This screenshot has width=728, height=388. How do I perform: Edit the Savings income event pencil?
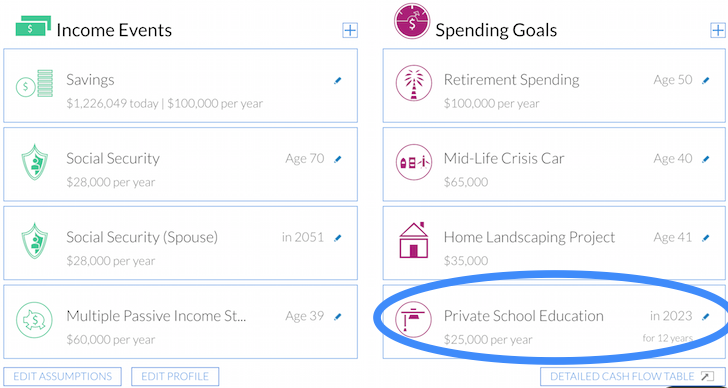338,81
